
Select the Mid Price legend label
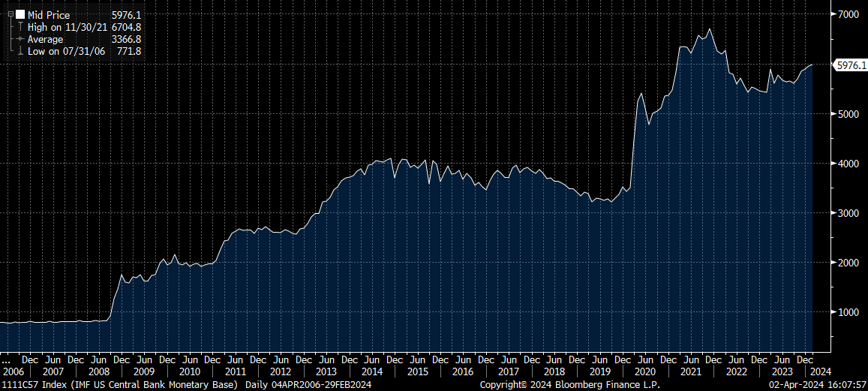point(48,15)
